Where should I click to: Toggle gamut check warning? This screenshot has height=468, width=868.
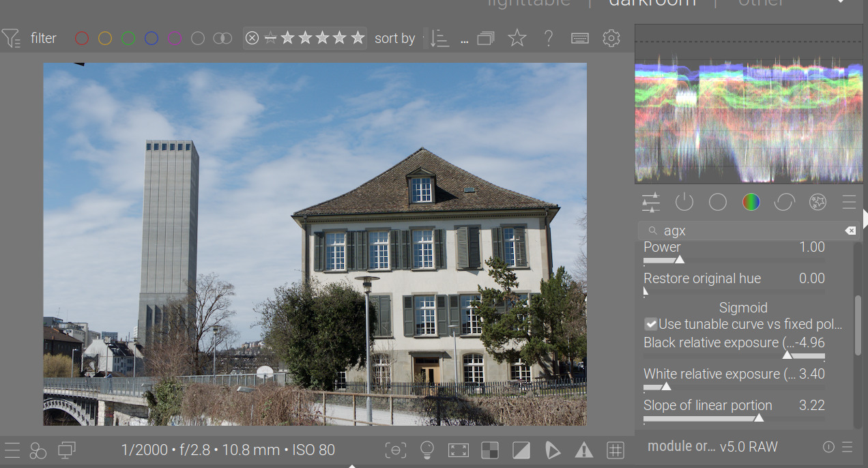584,450
